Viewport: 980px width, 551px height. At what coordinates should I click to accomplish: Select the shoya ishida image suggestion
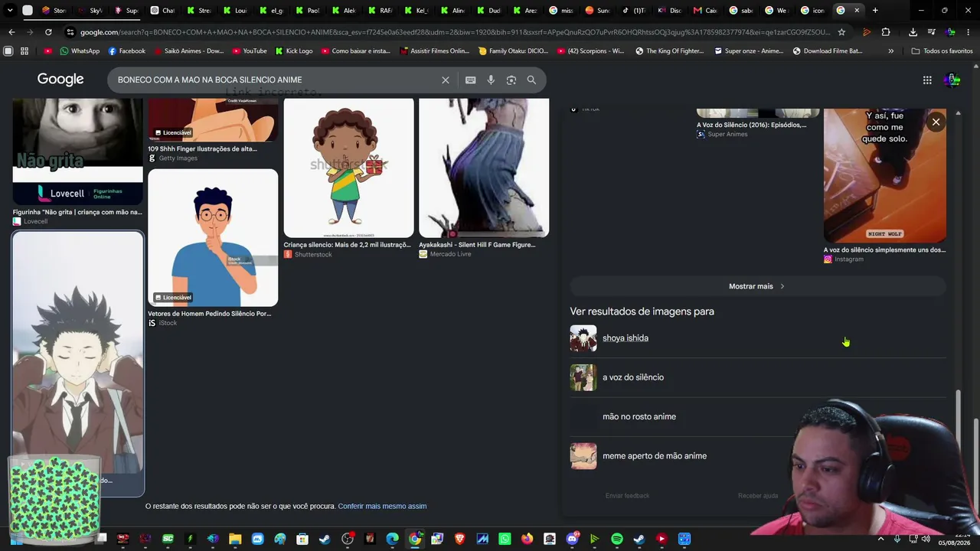pyautogui.click(x=758, y=338)
